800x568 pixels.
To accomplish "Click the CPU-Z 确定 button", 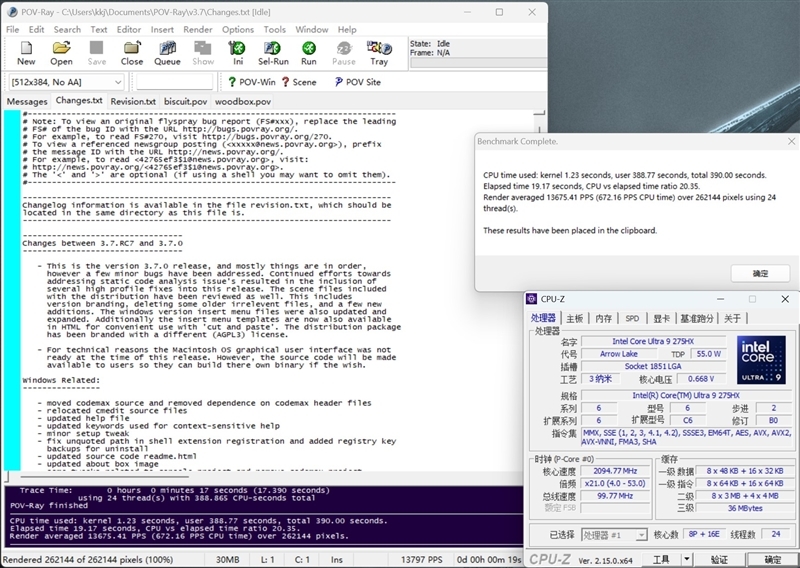I will coord(772,559).
